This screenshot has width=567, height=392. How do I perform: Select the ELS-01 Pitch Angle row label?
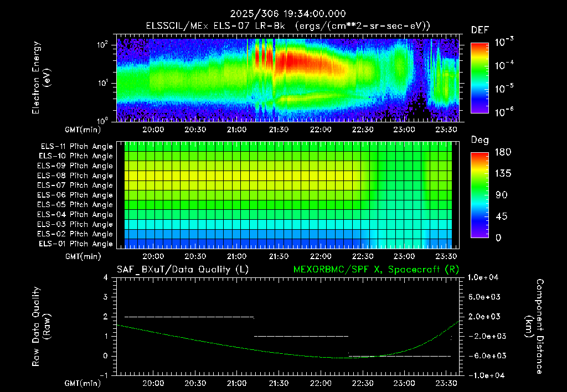[x=75, y=244]
